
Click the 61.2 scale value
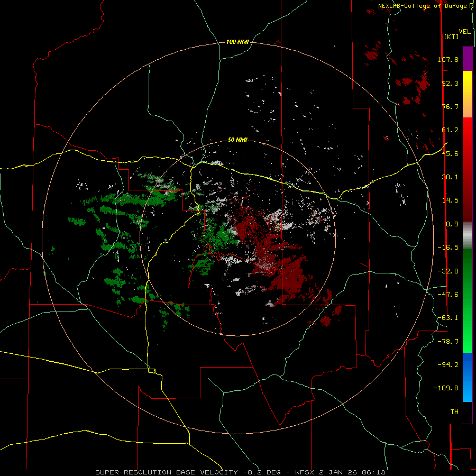[x=450, y=130]
